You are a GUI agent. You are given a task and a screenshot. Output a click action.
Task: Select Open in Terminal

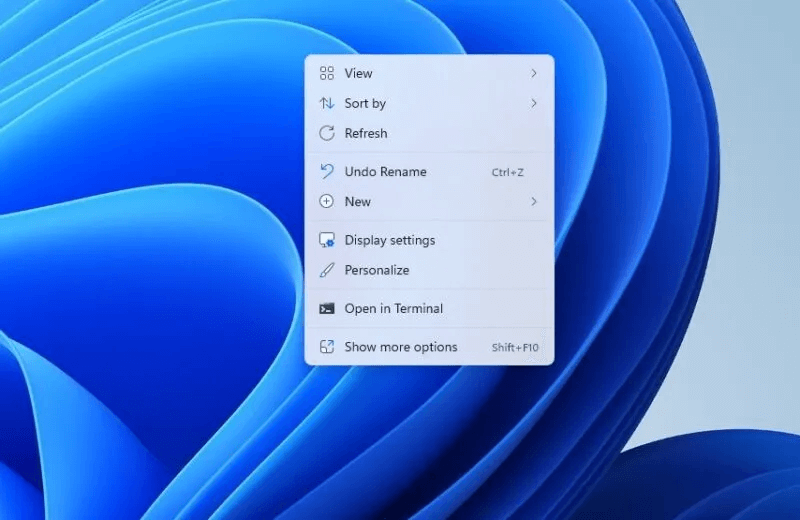coord(429,308)
